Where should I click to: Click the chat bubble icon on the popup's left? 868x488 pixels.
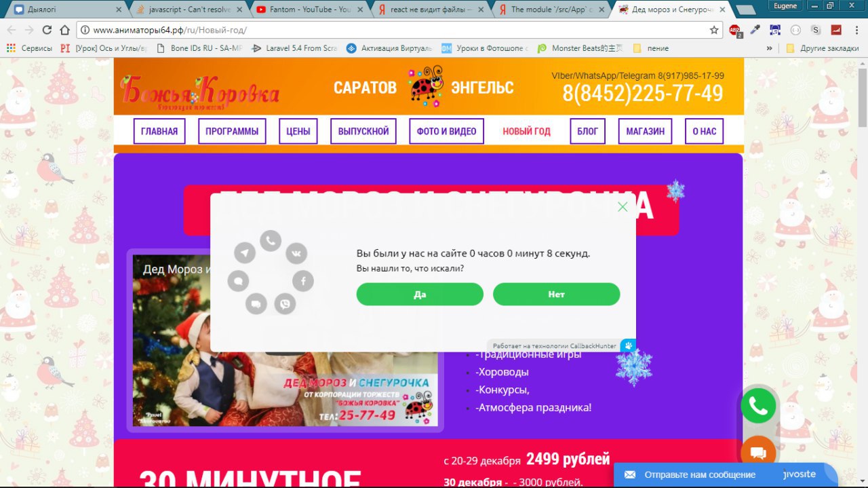(238, 280)
